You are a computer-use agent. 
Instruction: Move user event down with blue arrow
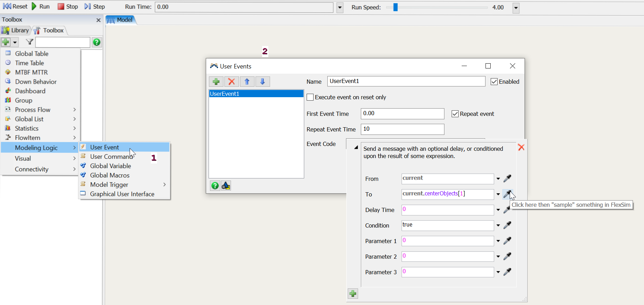point(262,82)
